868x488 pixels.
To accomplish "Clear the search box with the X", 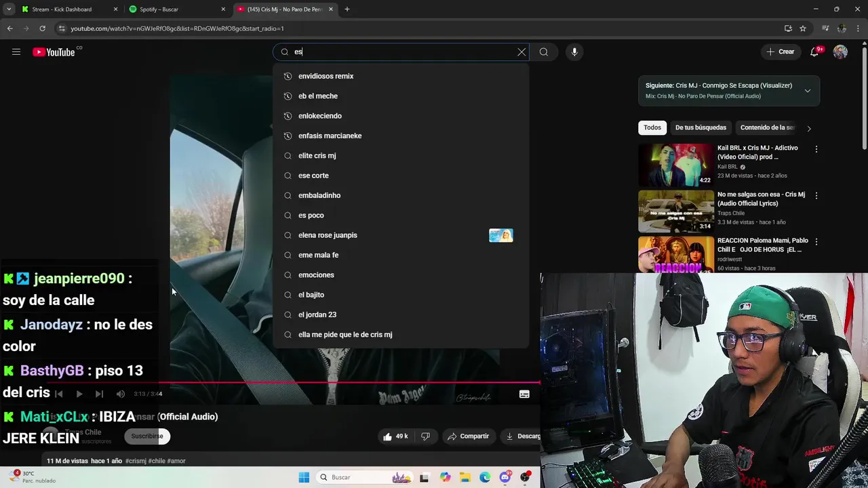I will pos(521,52).
